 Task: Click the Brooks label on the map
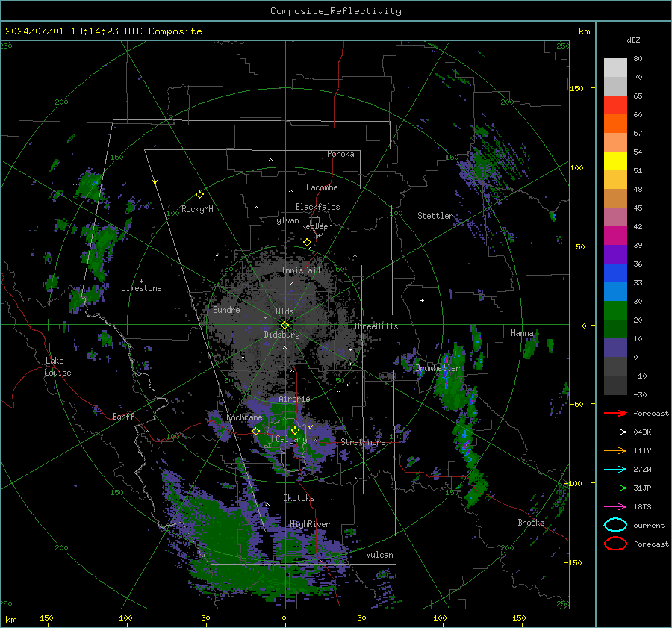click(531, 523)
